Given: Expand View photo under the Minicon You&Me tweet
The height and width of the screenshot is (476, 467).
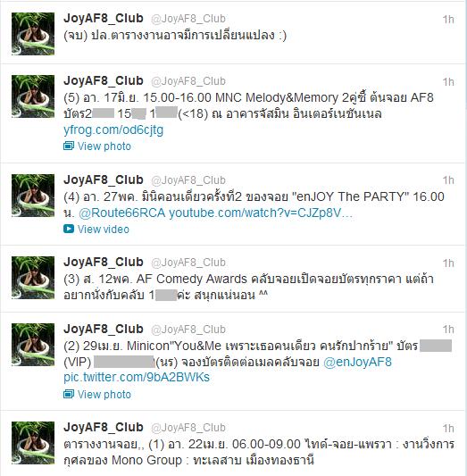Looking at the screenshot, I should 104,395.
